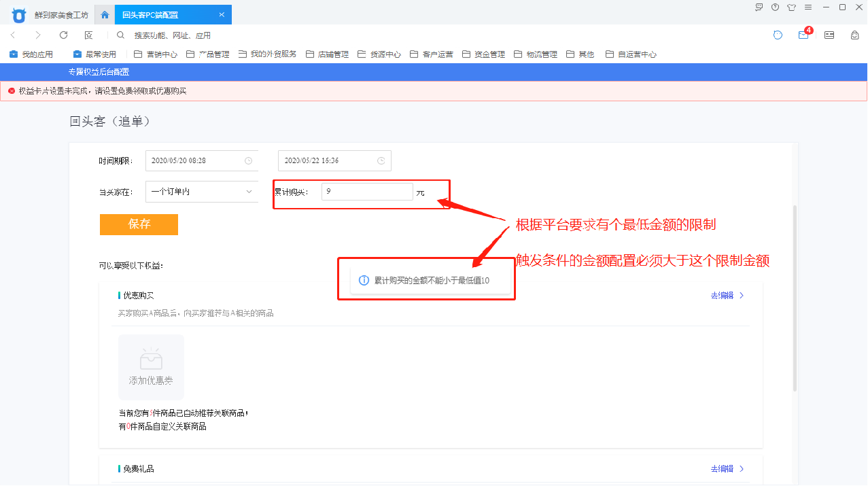Click the feedback chat icon
868x486 pixels.
[x=759, y=7]
